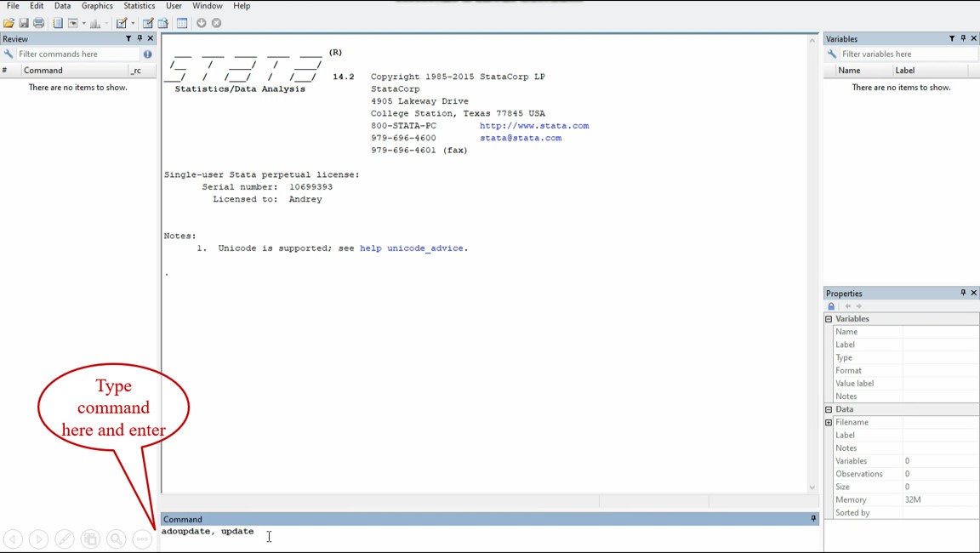Open the Do-file Editor icon
The image size is (980, 553).
coord(122,23)
